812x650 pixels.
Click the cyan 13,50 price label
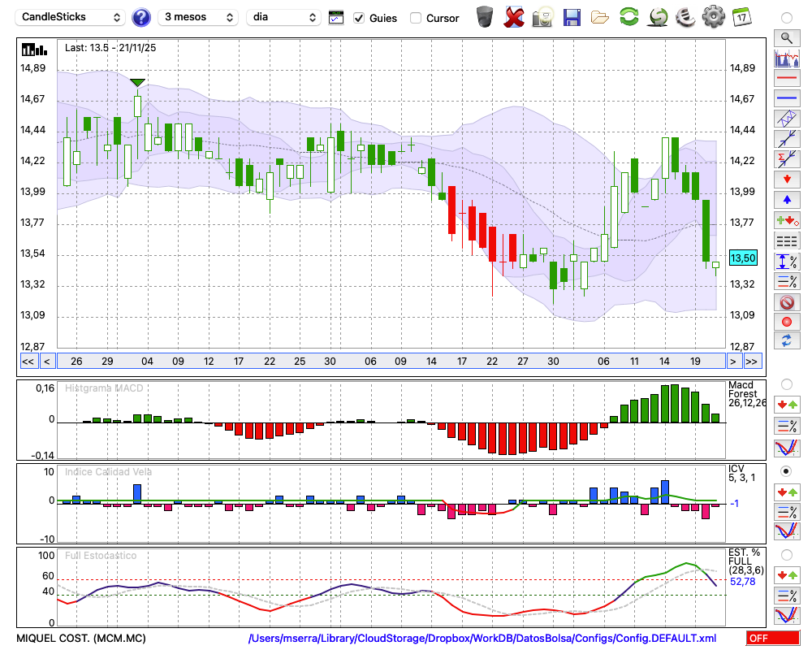(x=743, y=258)
